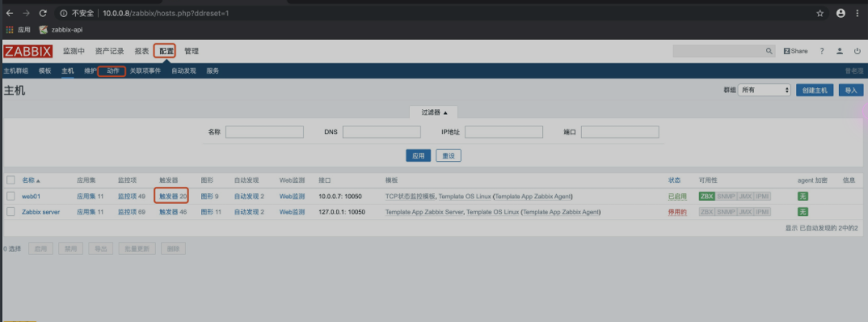
Task: Tick the Zabbix server row checkbox
Action: coord(11,212)
